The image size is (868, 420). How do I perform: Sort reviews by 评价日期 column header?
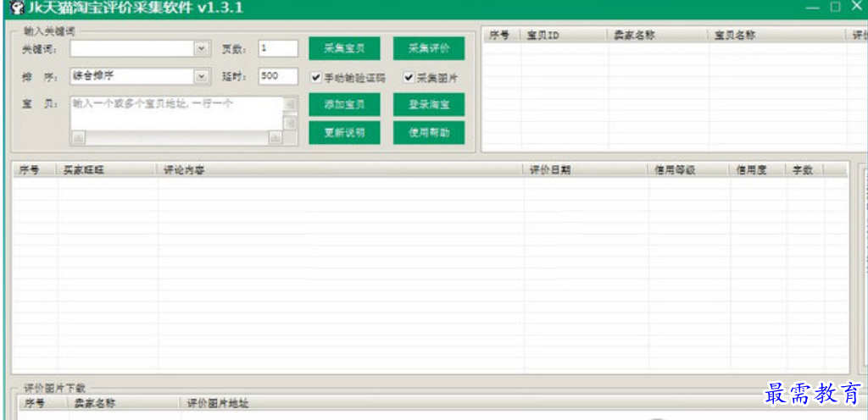click(x=586, y=170)
